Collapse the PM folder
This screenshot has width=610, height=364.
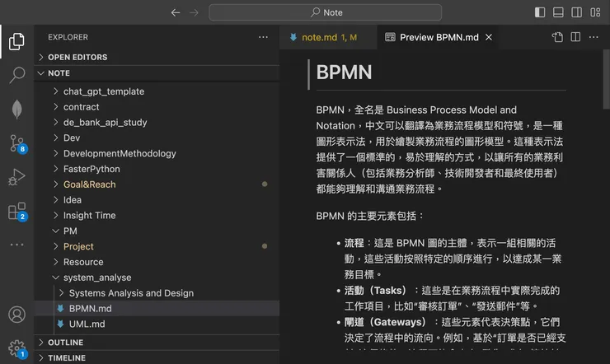point(157,231)
